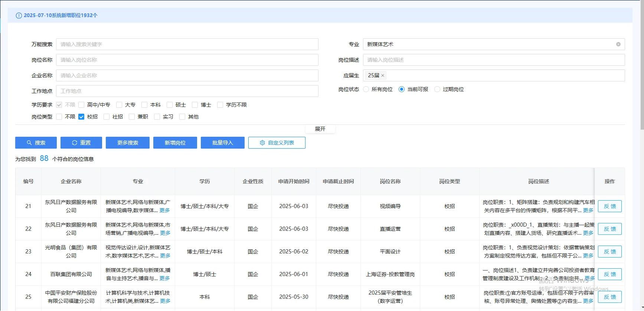The image size is (644, 311).
Task: Focus the 万能搜索 keyword input
Action: point(187,44)
